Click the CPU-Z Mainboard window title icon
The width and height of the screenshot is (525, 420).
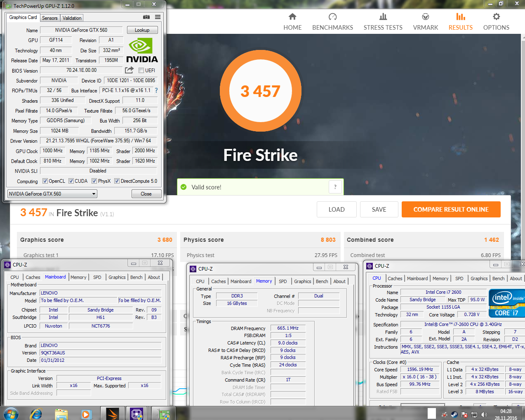tap(7, 265)
